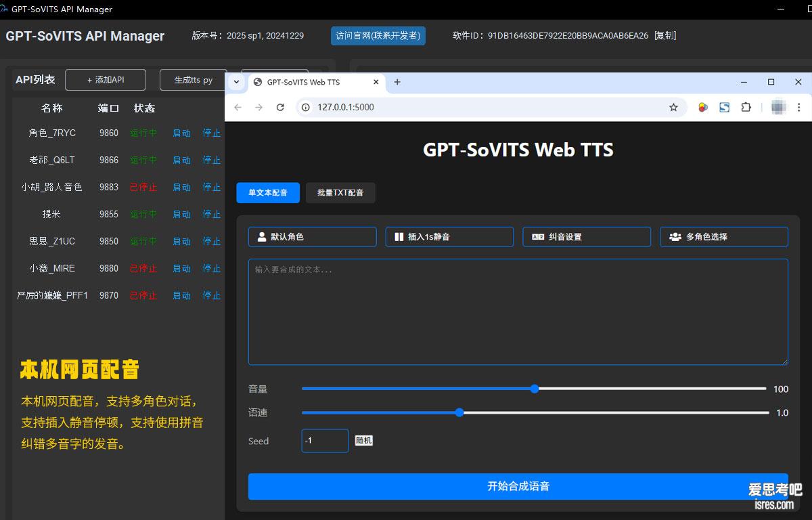Click 启动 for 小胡_路人音色
This screenshot has width=812, height=520.
tap(181, 188)
